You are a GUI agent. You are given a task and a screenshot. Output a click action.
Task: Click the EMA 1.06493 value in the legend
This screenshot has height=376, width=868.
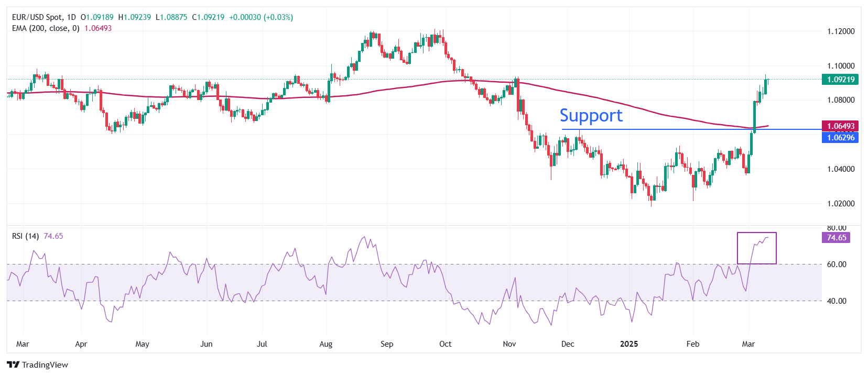[98, 28]
